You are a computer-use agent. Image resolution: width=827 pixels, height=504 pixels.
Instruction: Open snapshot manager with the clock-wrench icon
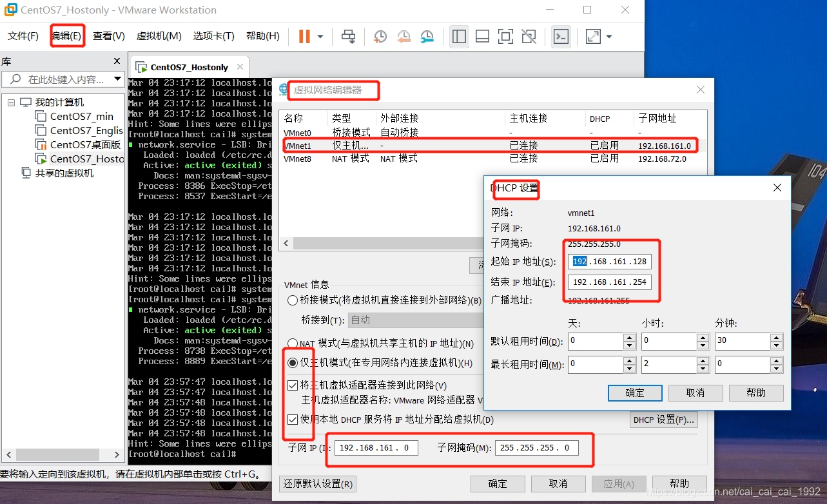point(427,37)
